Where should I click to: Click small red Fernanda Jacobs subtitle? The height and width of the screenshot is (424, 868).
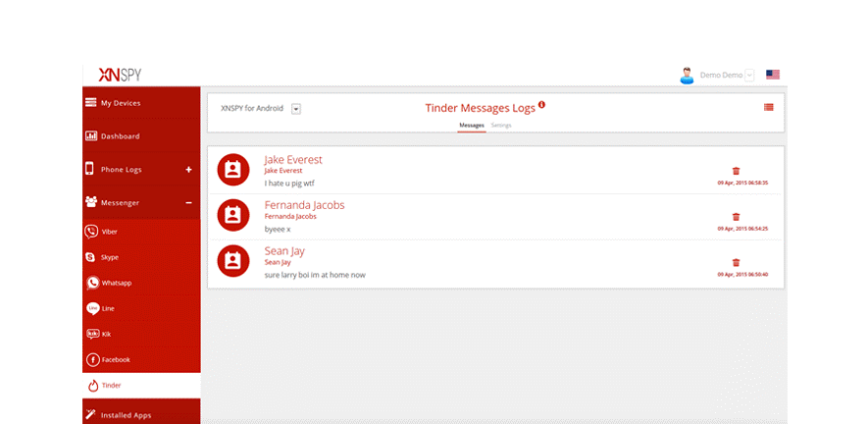pyautogui.click(x=290, y=217)
